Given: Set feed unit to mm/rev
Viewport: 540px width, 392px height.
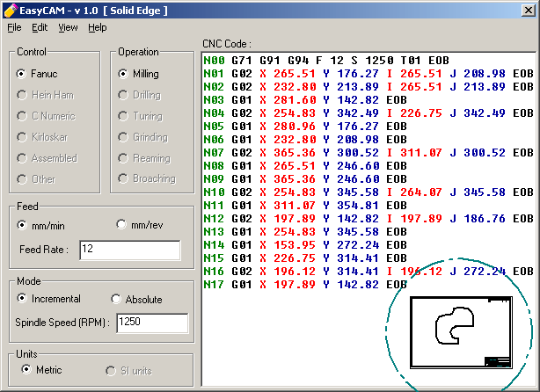Looking at the screenshot, I should (x=140, y=225).
